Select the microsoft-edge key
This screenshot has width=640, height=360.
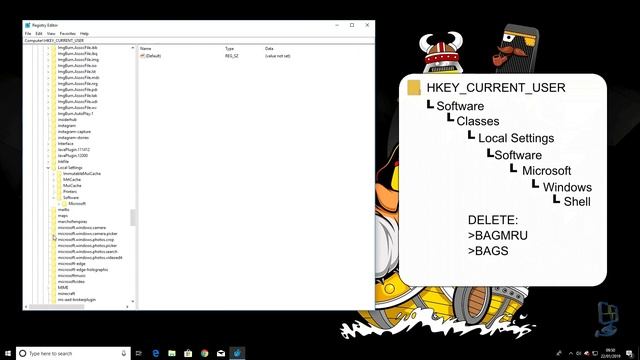(x=71, y=264)
